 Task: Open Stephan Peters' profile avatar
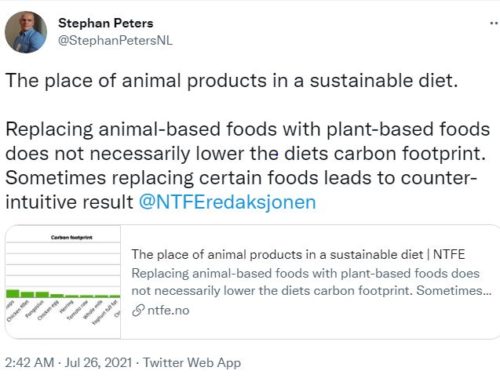(26, 32)
